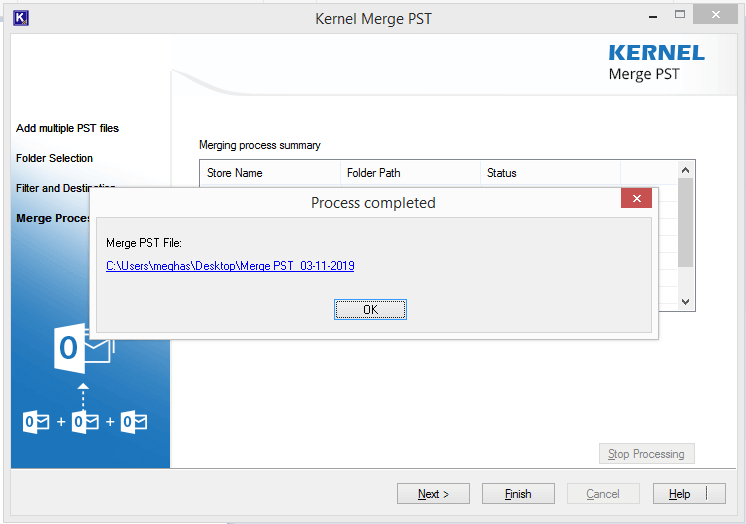Click the Next button

[433, 494]
